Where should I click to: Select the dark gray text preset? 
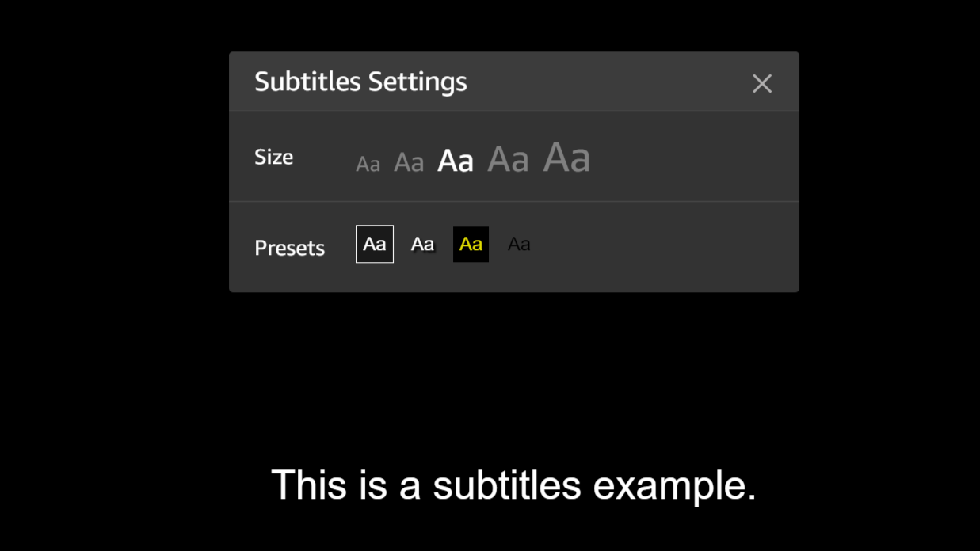tap(519, 244)
